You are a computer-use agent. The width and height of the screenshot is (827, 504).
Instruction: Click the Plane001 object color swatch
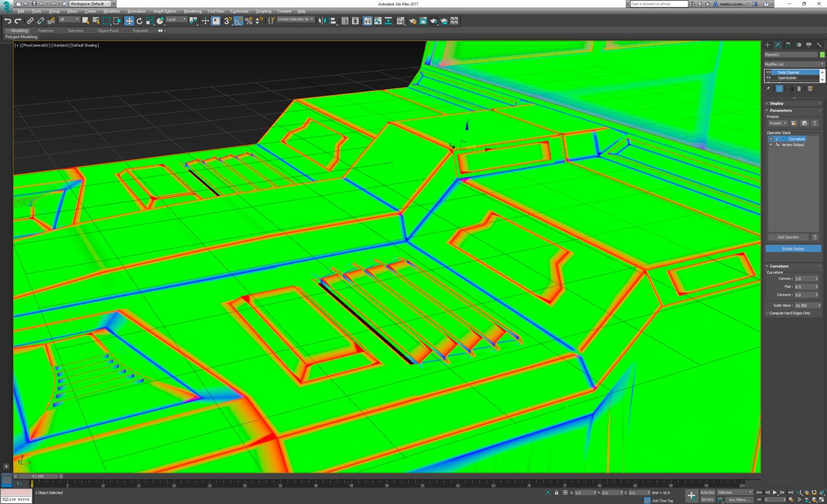tap(821, 55)
